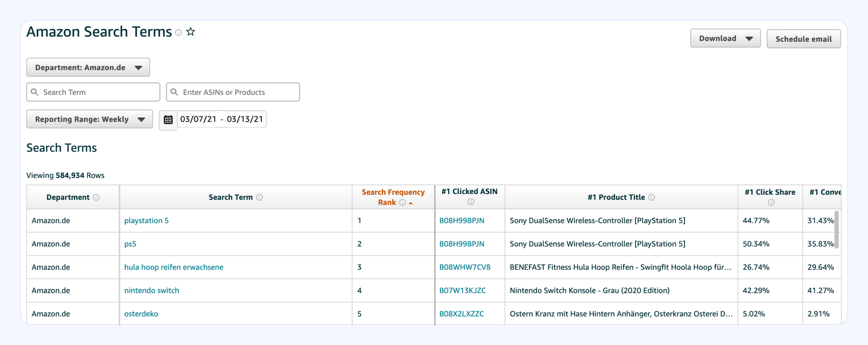This screenshot has width=868, height=345.
Task: Click info icon under #1 Click Share header
Action: point(771,202)
